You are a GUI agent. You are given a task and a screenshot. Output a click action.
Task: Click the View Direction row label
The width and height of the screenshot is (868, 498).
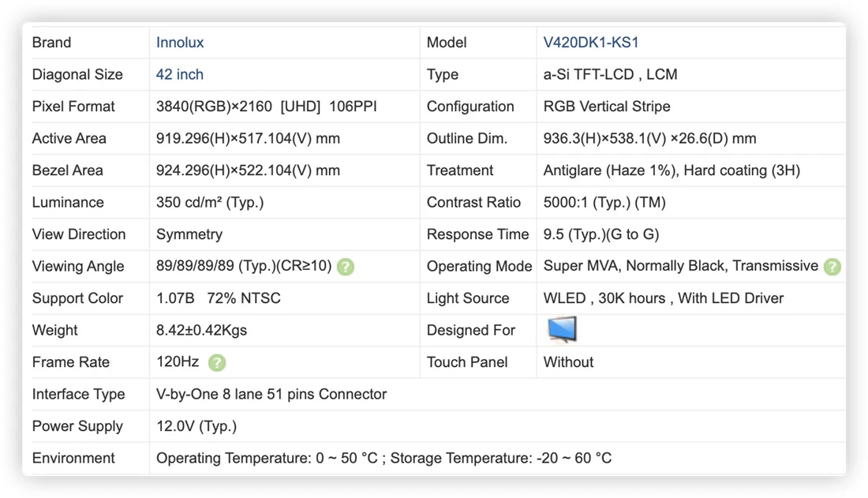click(x=79, y=234)
